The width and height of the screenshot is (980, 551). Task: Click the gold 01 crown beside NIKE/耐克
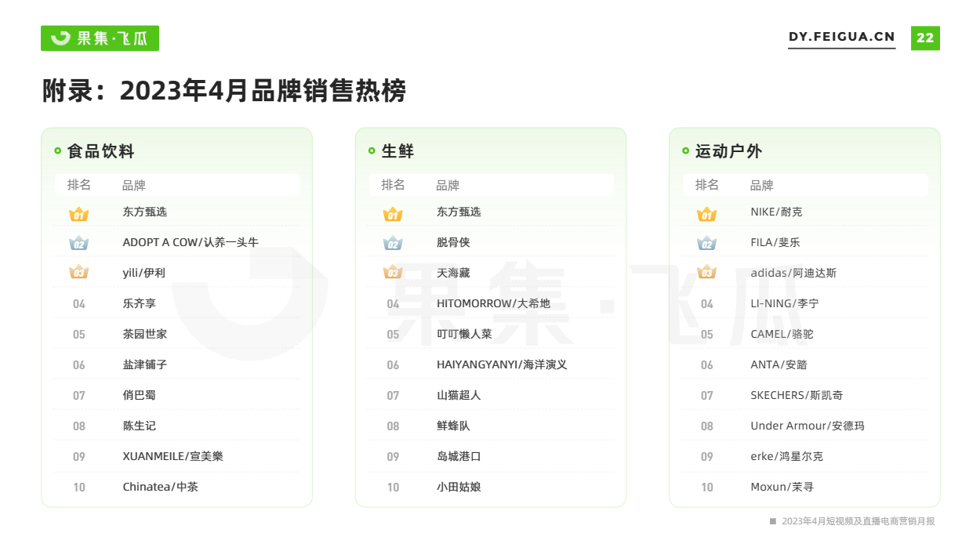point(707,214)
